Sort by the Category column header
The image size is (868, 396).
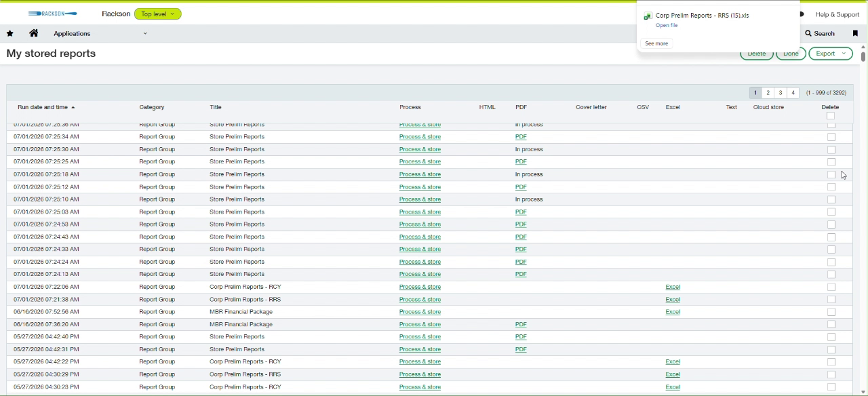[x=152, y=107]
